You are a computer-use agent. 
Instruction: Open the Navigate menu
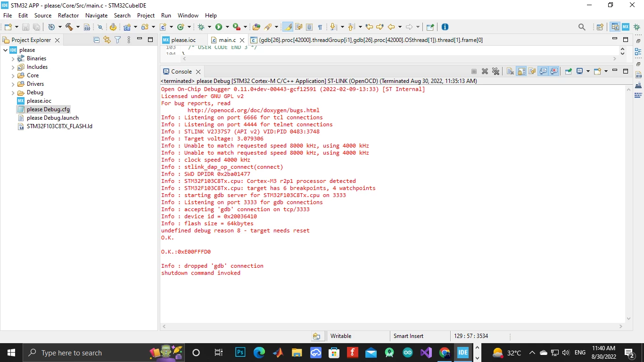click(x=96, y=16)
